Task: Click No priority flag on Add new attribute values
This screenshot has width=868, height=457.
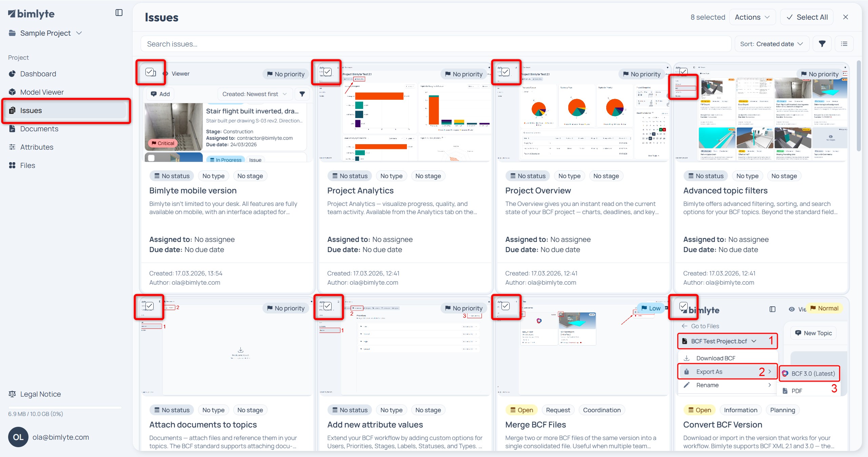Action: click(464, 308)
